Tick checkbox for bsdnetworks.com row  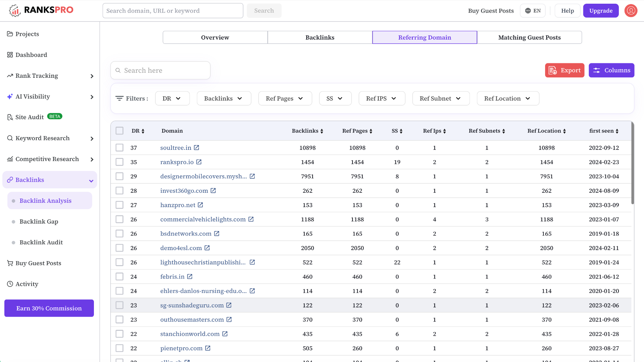coord(119,234)
